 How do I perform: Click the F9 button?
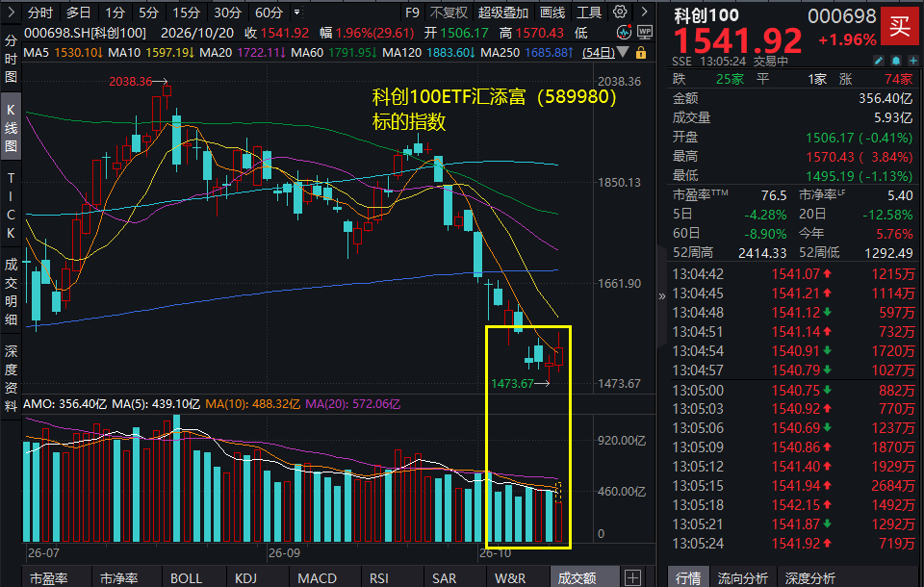[413, 13]
